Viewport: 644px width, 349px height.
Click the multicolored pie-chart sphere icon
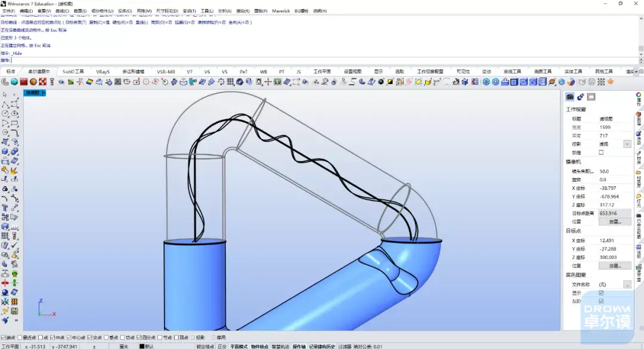point(571,82)
